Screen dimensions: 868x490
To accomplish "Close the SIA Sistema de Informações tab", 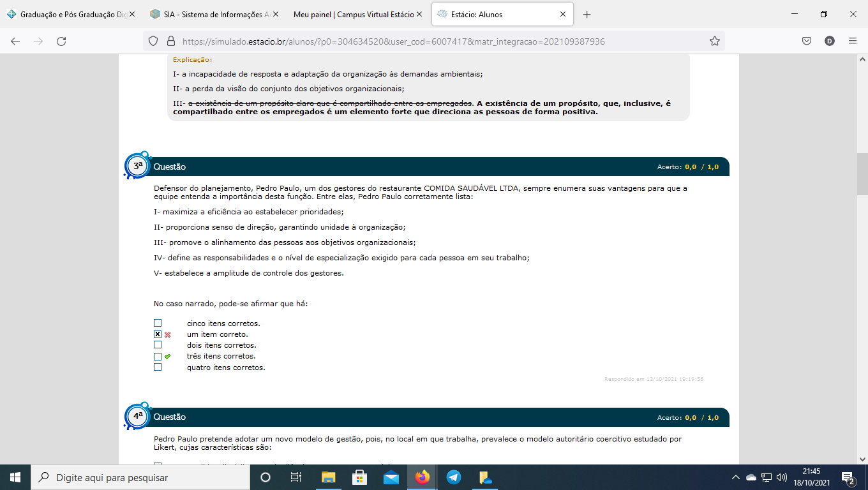I will [276, 14].
